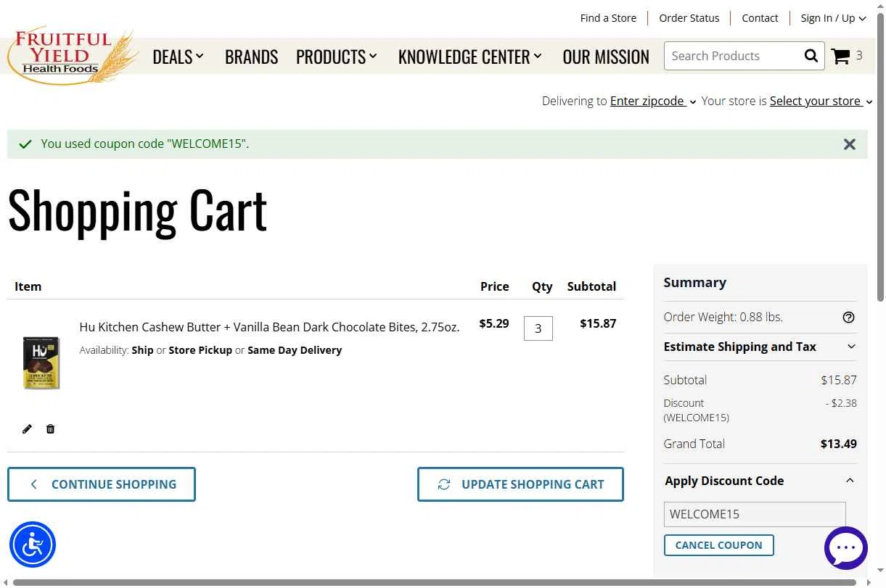Go to the Brands page
Viewport: 886px width, 588px height.
251,57
